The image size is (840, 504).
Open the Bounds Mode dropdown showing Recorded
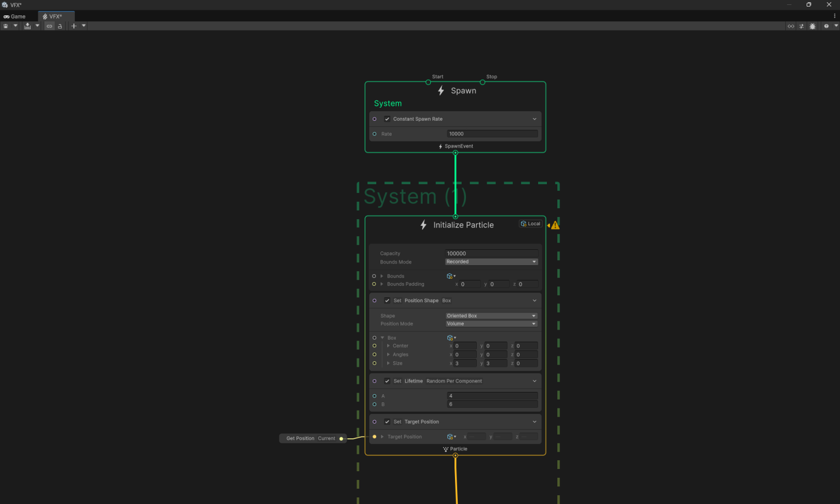[491, 261]
